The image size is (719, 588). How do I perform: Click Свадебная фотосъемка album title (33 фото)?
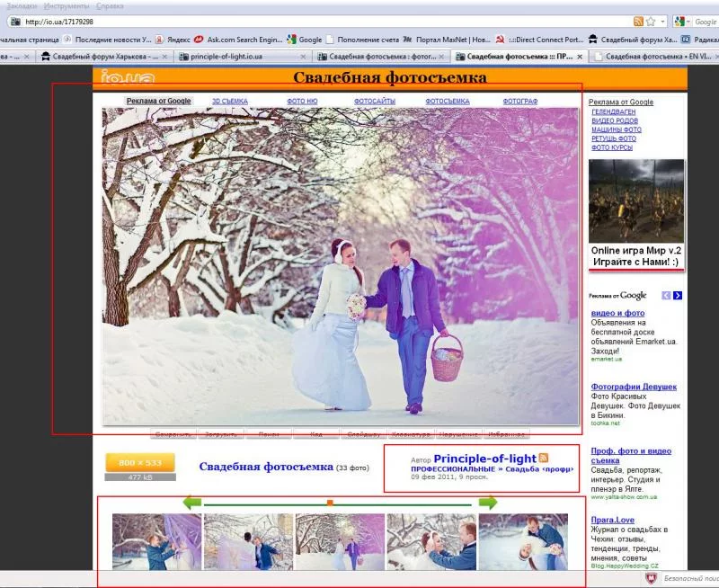pos(266,467)
